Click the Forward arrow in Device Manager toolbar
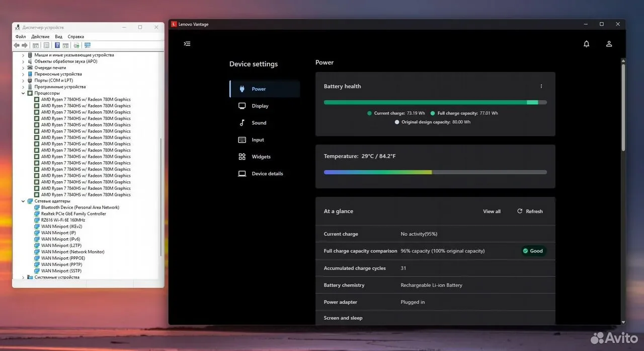 [x=25, y=45]
